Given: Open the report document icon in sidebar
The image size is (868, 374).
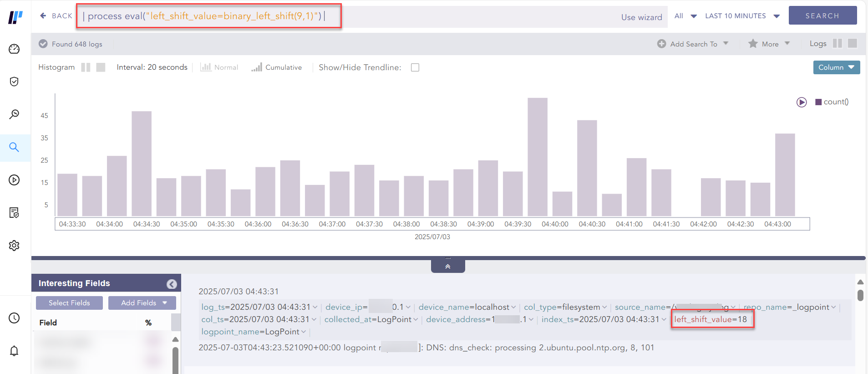Looking at the screenshot, I should coord(14,213).
